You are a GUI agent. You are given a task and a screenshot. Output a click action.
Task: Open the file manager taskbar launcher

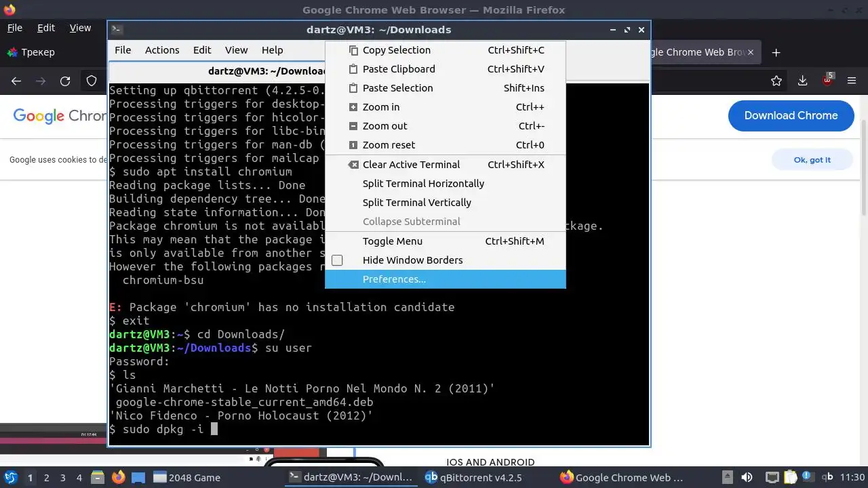coord(97,477)
